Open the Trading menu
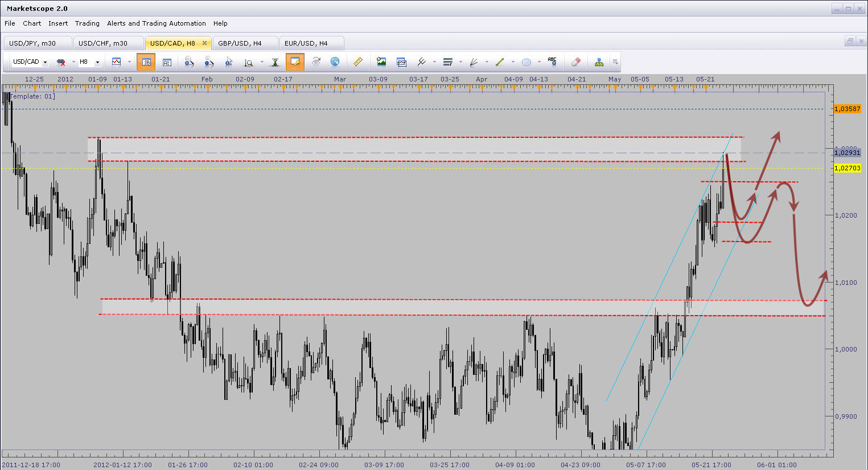Image resolution: width=868 pixels, height=470 pixels. pyautogui.click(x=87, y=23)
